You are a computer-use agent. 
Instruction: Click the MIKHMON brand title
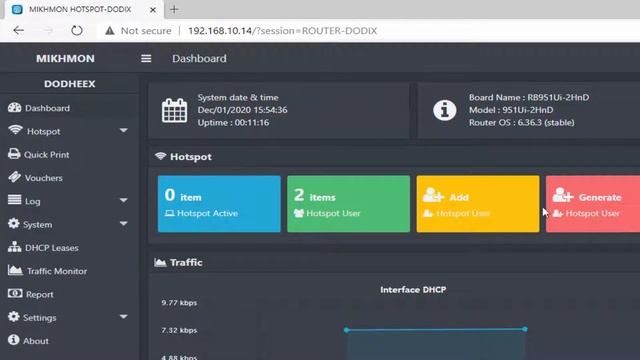click(65, 59)
